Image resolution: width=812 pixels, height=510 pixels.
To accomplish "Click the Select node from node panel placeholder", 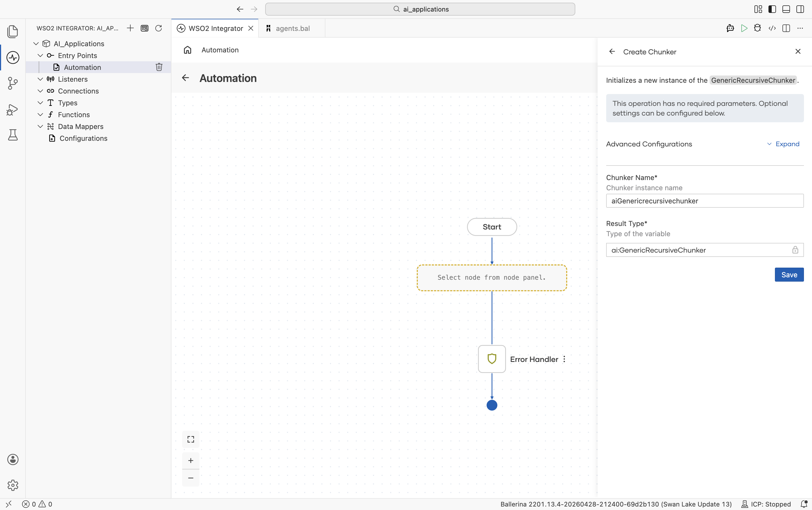I will [x=492, y=278].
